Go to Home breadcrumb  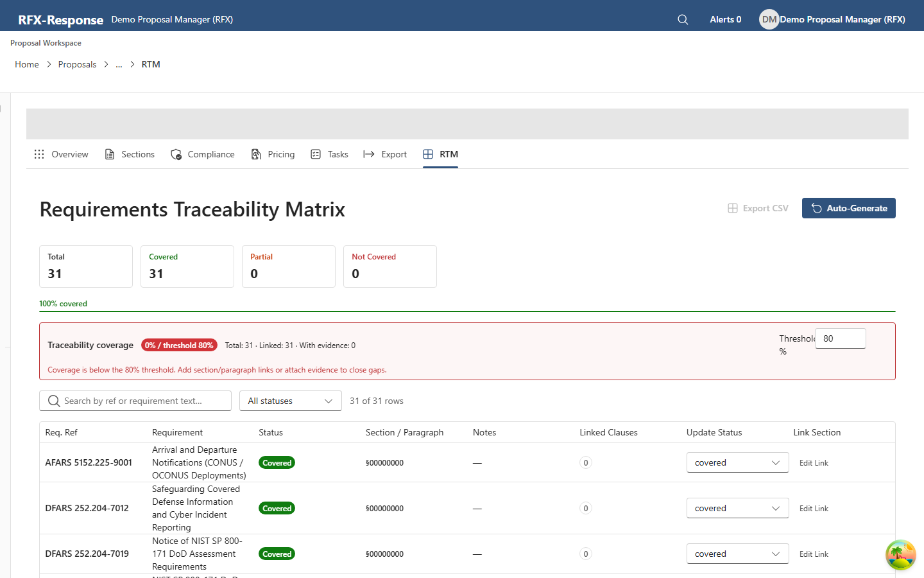coord(27,64)
